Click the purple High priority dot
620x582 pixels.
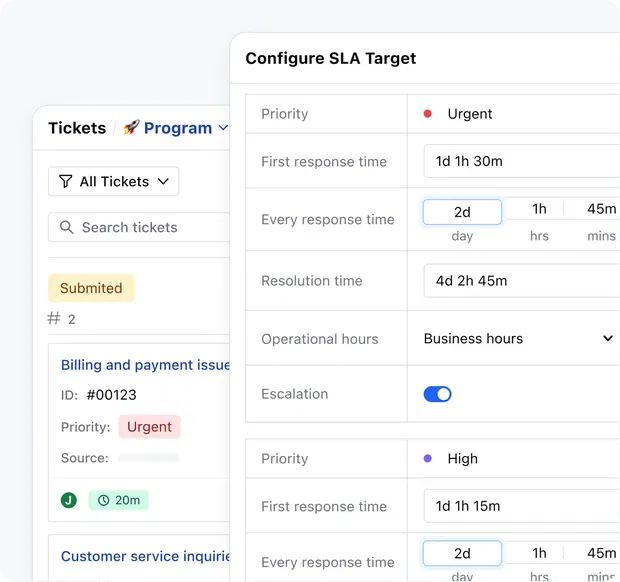pyautogui.click(x=427, y=459)
